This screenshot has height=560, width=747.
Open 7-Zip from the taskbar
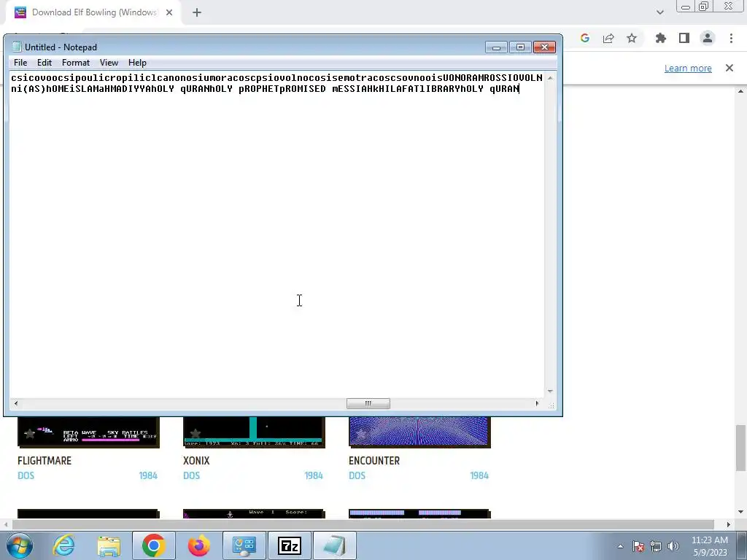pyautogui.click(x=289, y=545)
